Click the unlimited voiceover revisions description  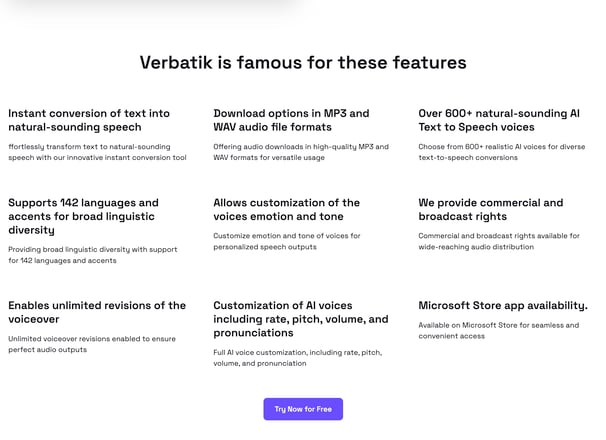tap(92, 344)
